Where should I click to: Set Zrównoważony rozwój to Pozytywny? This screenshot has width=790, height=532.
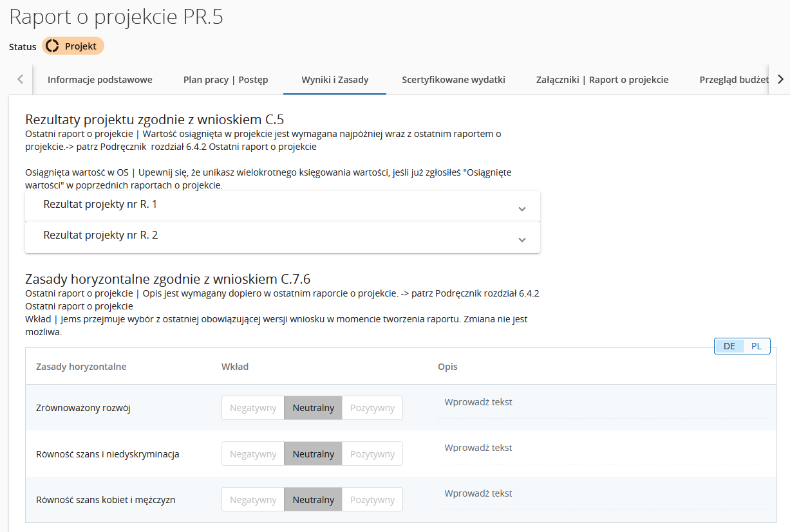coord(372,408)
